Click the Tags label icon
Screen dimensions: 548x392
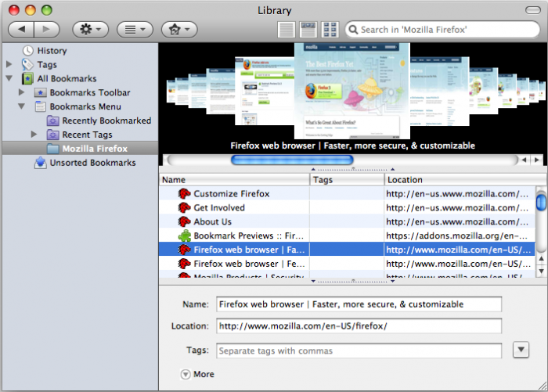pyautogui.click(x=27, y=65)
